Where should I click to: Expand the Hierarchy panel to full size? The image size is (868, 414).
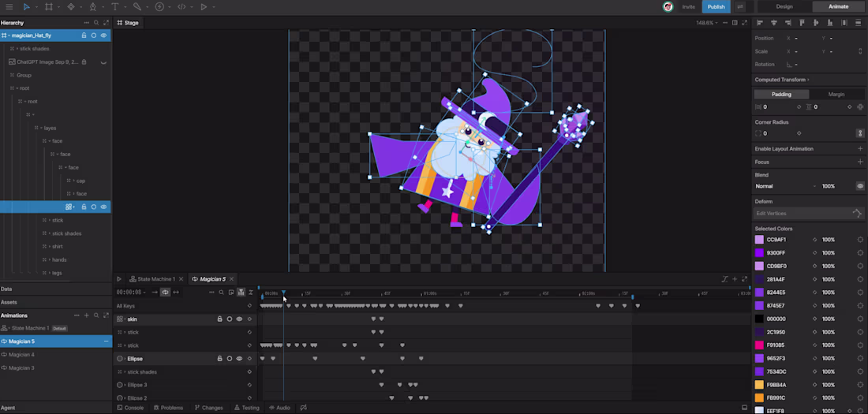click(x=107, y=23)
